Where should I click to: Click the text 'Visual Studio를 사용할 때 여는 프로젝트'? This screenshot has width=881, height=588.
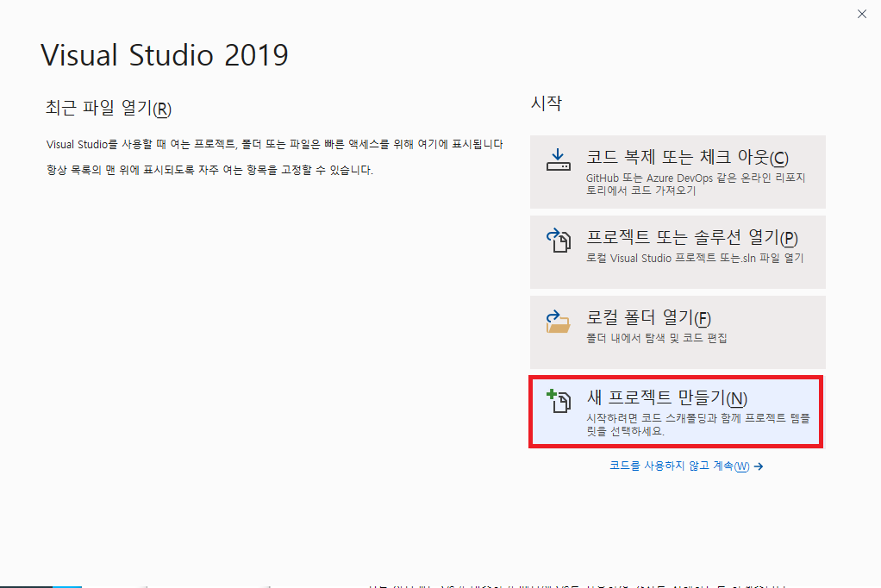141,145
